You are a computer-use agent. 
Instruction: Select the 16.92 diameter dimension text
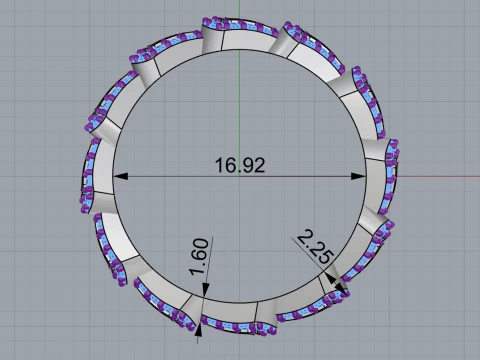click(240, 165)
